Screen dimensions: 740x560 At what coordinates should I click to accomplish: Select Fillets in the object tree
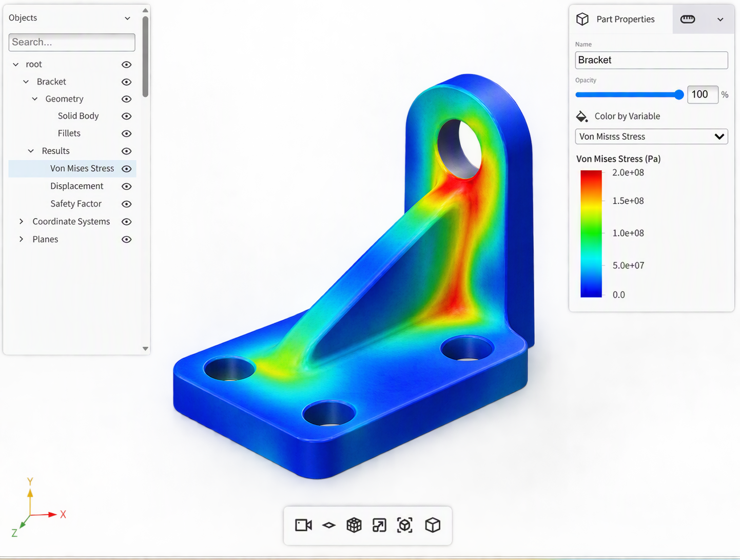69,133
